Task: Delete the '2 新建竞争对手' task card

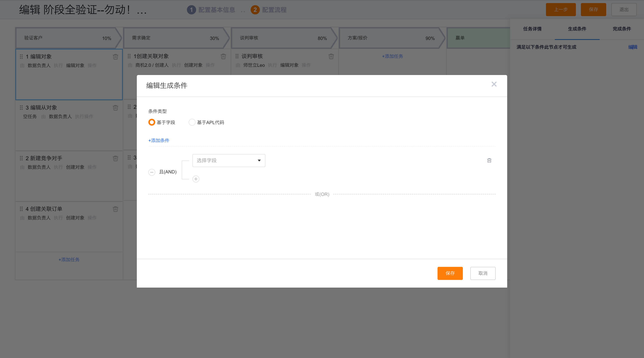Action: tap(115, 158)
